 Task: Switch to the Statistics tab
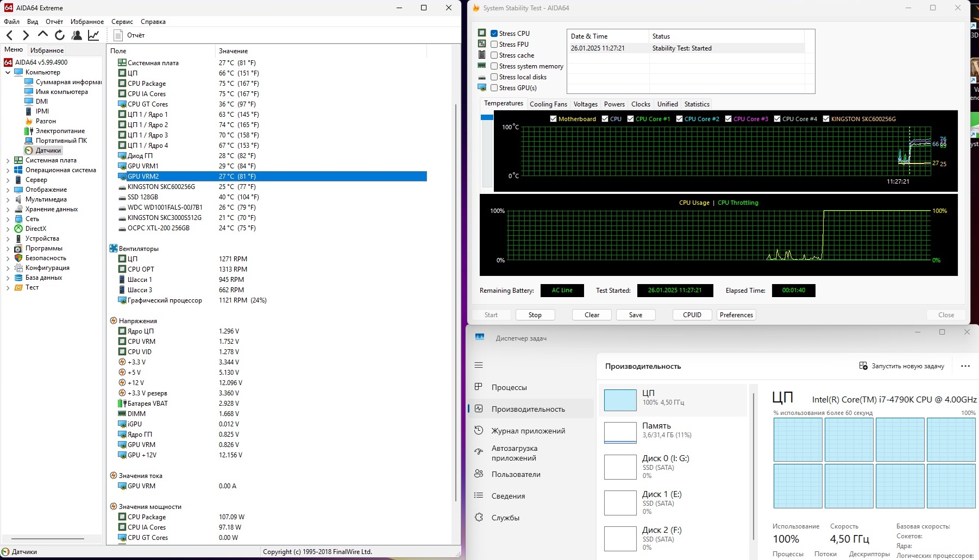697,104
